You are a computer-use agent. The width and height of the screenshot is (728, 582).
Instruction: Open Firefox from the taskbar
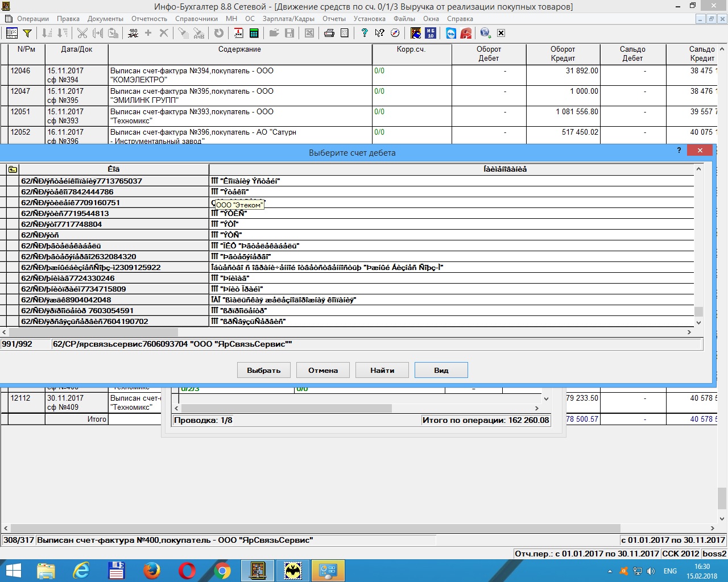click(152, 571)
